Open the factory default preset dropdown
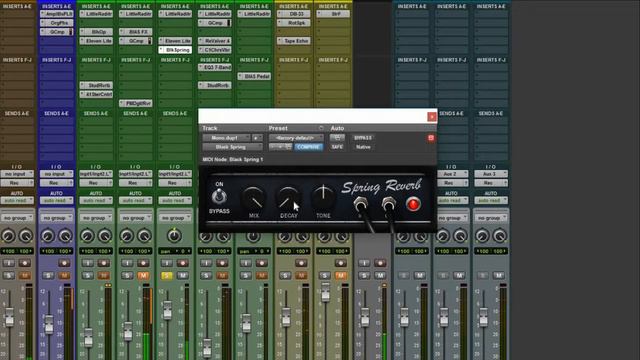This screenshot has height=360, width=640. tap(296, 138)
